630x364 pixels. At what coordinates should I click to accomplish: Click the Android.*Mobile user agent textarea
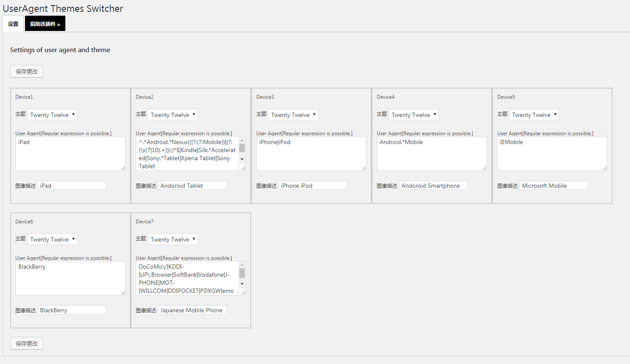click(x=432, y=153)
